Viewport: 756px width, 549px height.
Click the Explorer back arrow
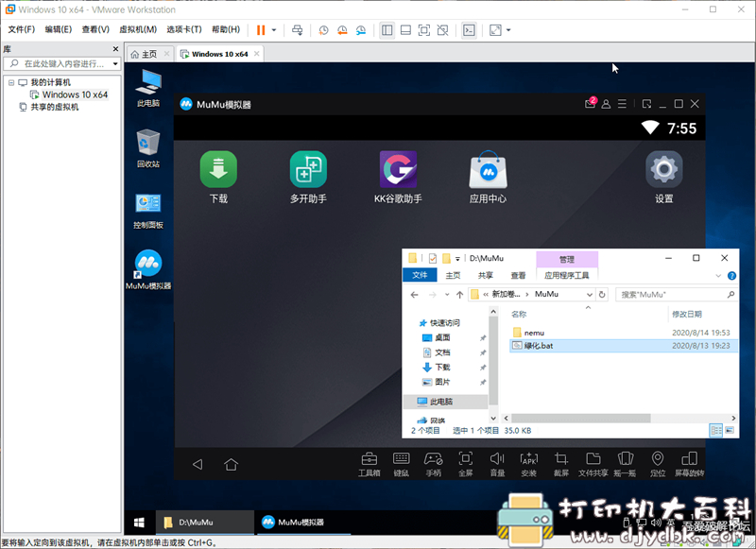(414, 295)
